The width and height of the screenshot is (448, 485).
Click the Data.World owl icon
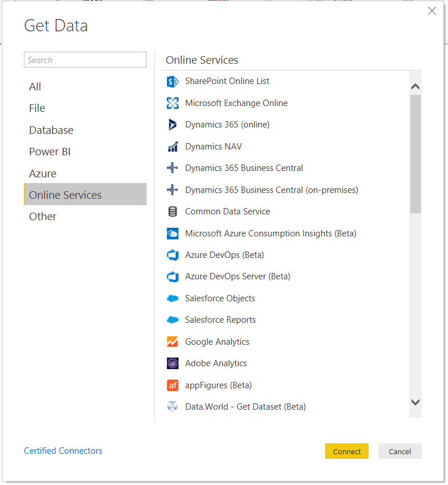click(173, 407)
